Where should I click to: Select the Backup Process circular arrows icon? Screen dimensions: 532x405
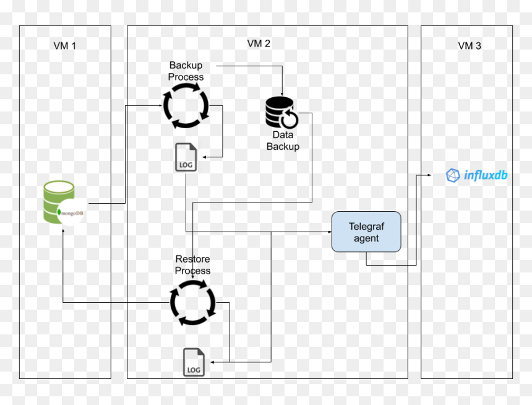(x=186, y=106)
